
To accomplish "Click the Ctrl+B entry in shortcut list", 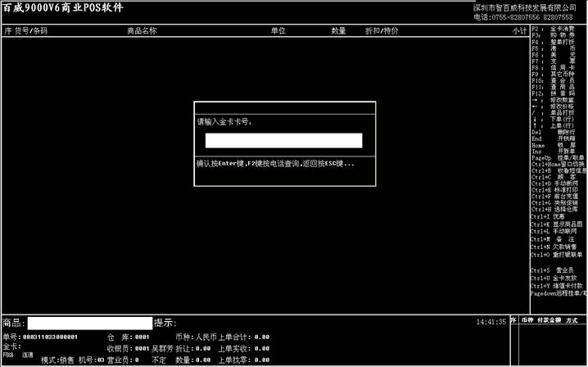I will [x=559, y=170].
